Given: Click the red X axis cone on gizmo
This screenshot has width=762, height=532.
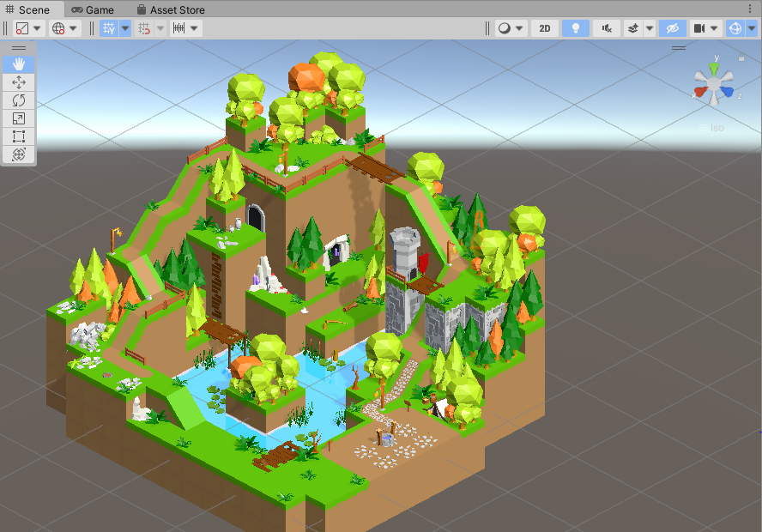Looking at the screenshot, I should (x=700, y=91).
